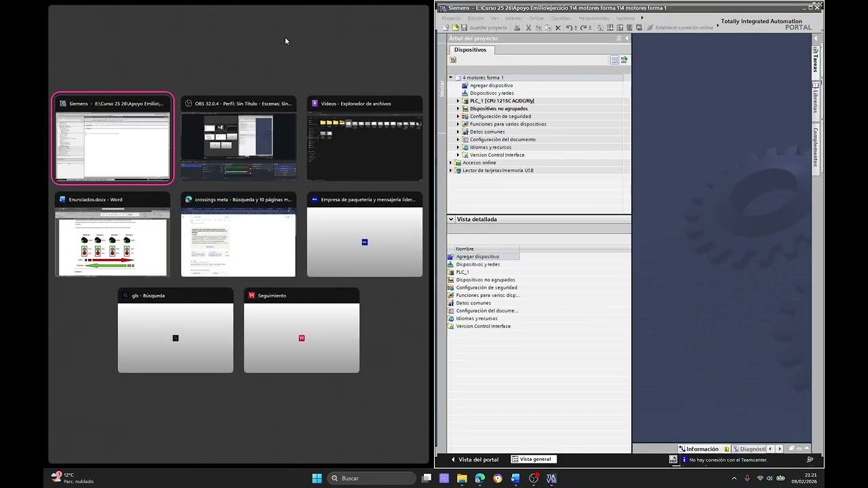Click the Buscar taskbar search box
The height and width of the screenshot is (488, 868).
pos(371,478)
